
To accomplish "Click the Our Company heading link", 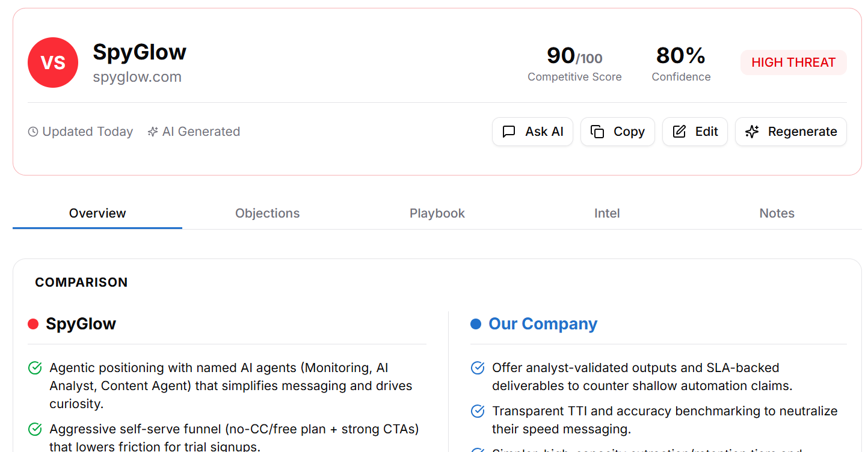I will [x=543, y=324].
